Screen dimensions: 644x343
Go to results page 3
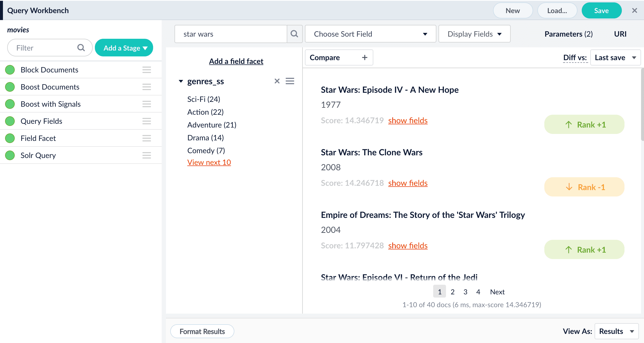[465, 292]
